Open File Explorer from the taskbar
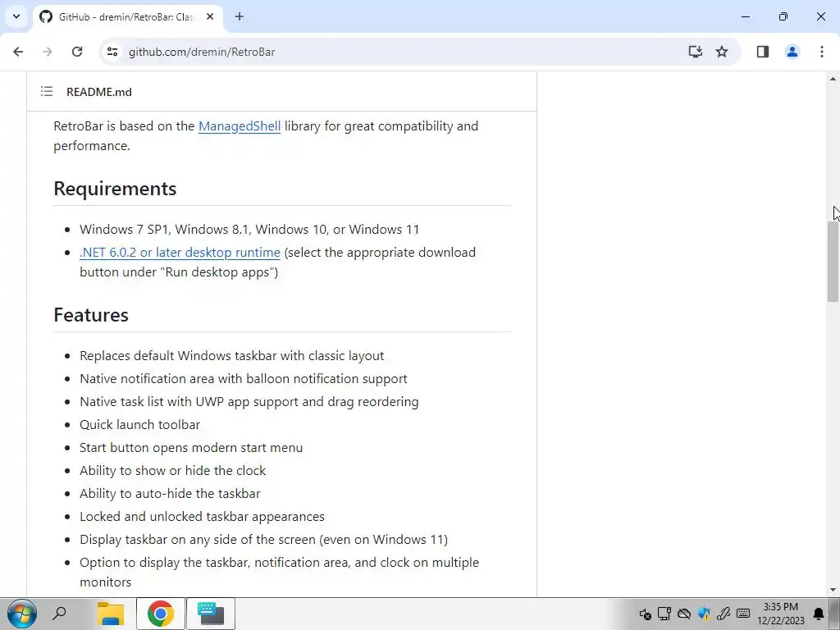 [x=111, y=614]
